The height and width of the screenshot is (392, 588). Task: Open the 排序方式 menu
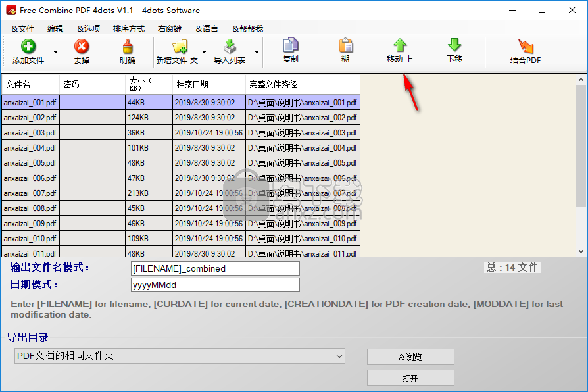point(129,28)
